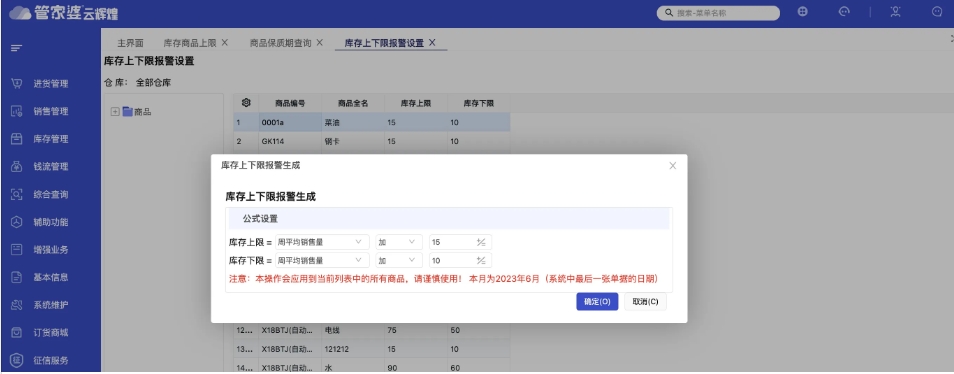Click 全部仓库 warehouse selector

153,83
